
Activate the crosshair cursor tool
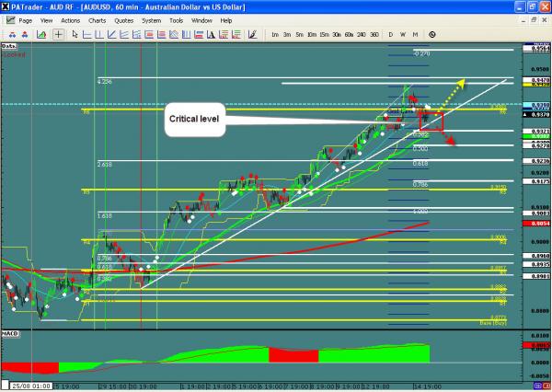click(58, 33)
